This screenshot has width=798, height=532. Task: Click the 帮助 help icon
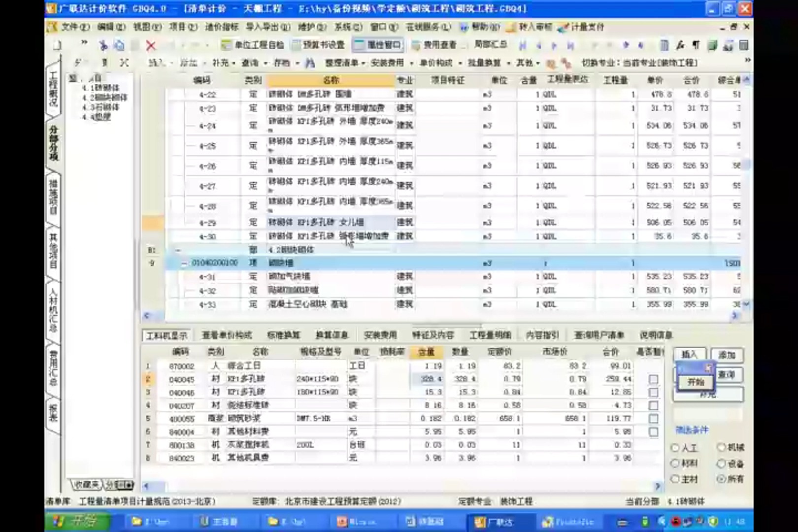pyautogui.click(x=464, y=27)
